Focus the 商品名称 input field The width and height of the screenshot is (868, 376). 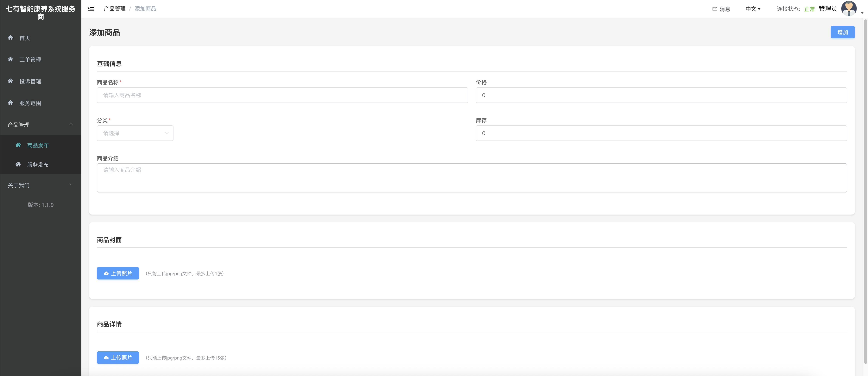coord(282,95)
